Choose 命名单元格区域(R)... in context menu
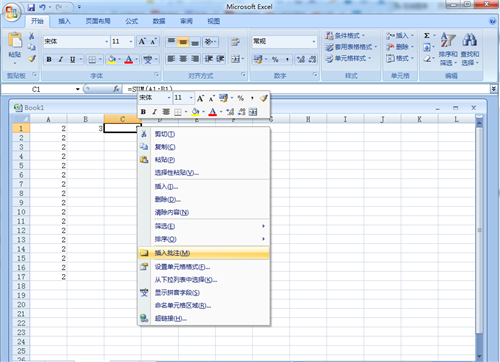 tap(203, 305)
